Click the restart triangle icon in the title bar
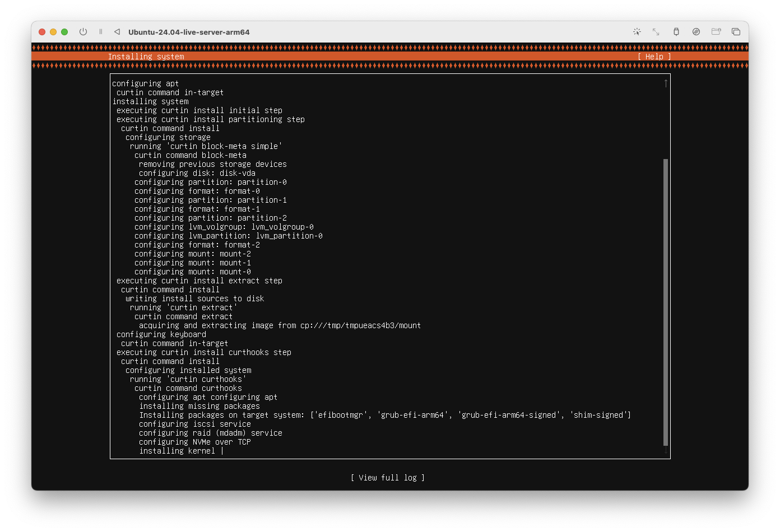 tap(117, 32)
